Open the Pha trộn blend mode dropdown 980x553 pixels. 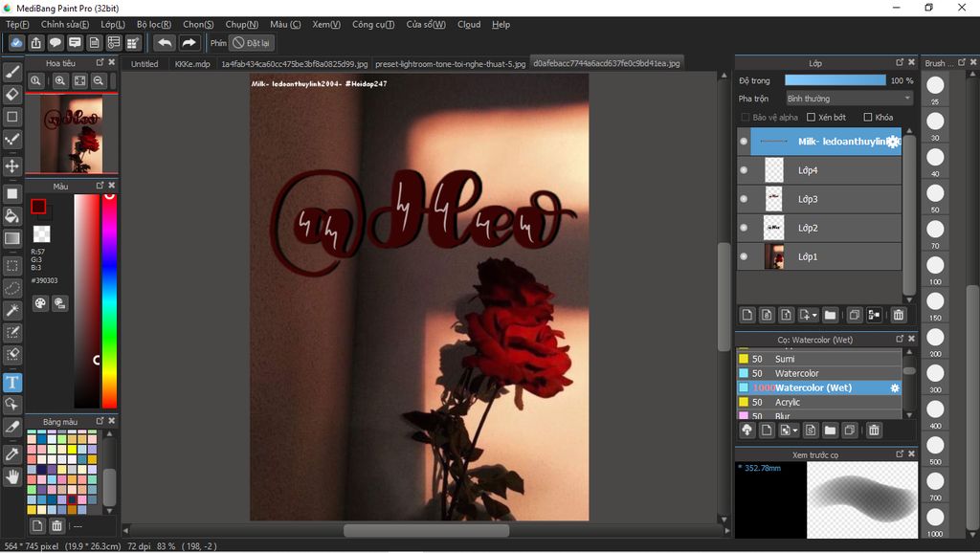point(849,99)
